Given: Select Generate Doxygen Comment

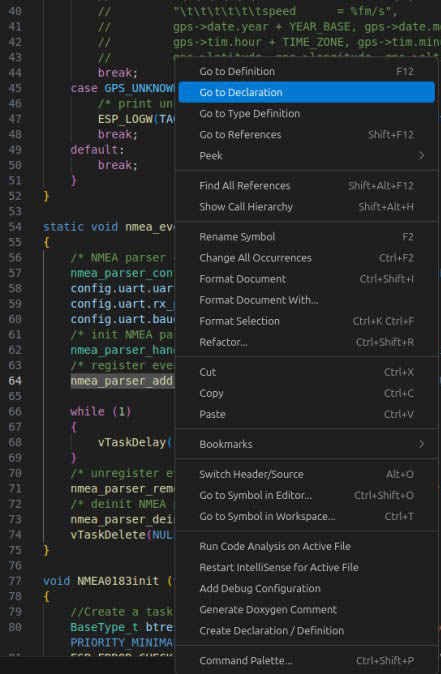Looking at the screenshot, I should [x=306, y=610].
